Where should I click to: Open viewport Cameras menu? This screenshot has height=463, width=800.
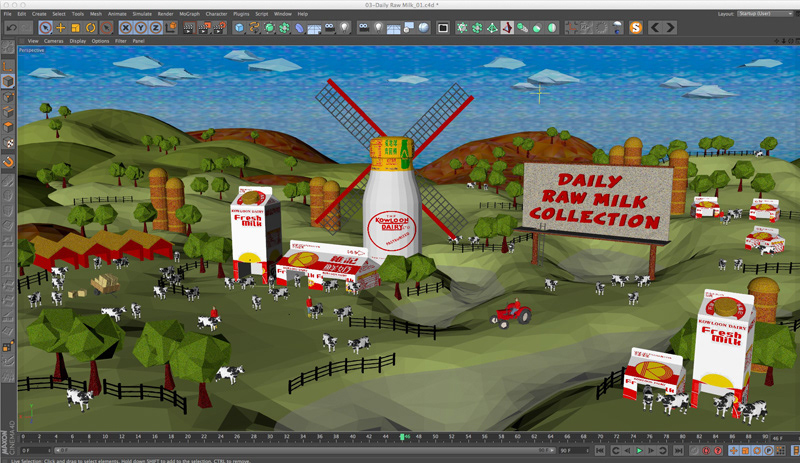click(54, 41)
